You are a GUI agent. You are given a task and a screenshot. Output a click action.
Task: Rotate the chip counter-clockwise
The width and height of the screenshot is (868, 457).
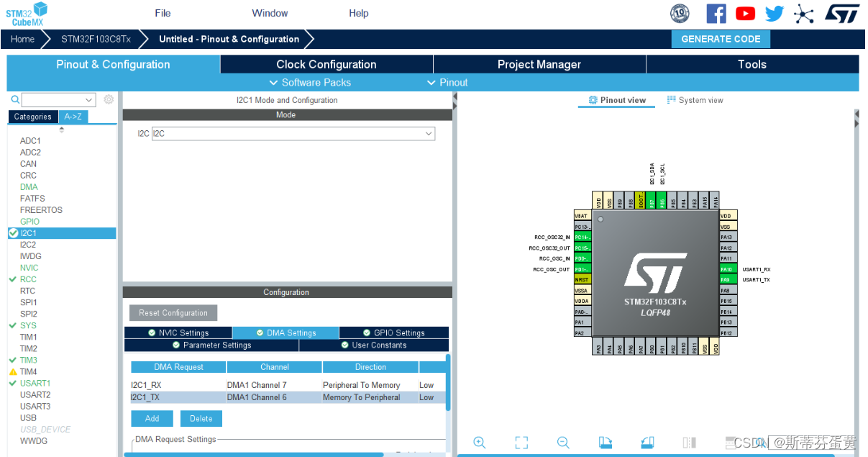click(x=647, y=443)
